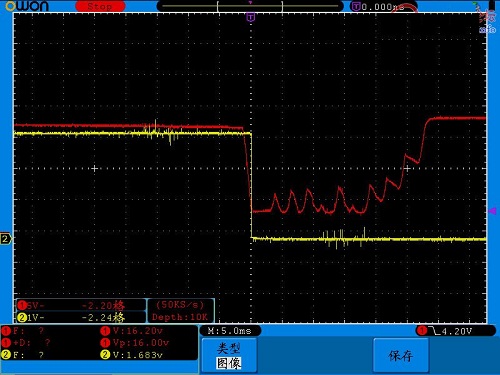Click the channel 1 +D duty measurement
This screenshot has height=375, width=500.
(x=26, y=342)
